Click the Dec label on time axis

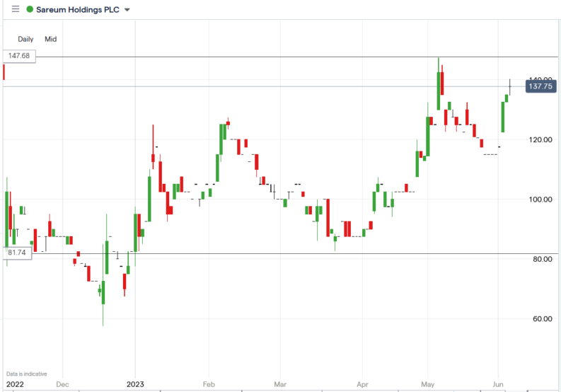point(62,384)
